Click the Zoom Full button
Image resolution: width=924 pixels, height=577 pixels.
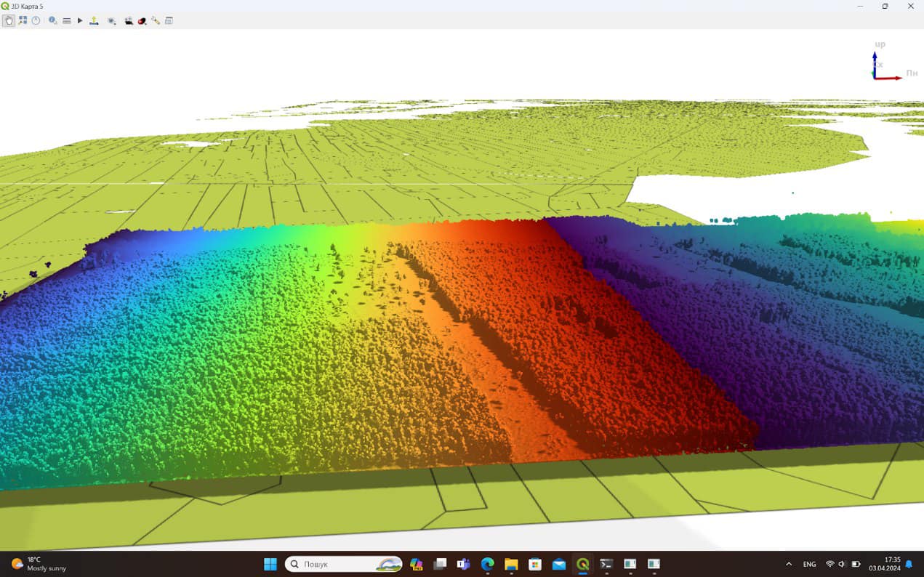[x=23, y=21]
